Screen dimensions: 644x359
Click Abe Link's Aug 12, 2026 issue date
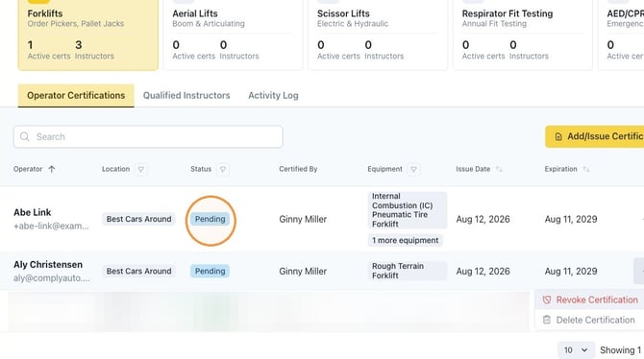(x=483, y=220)
